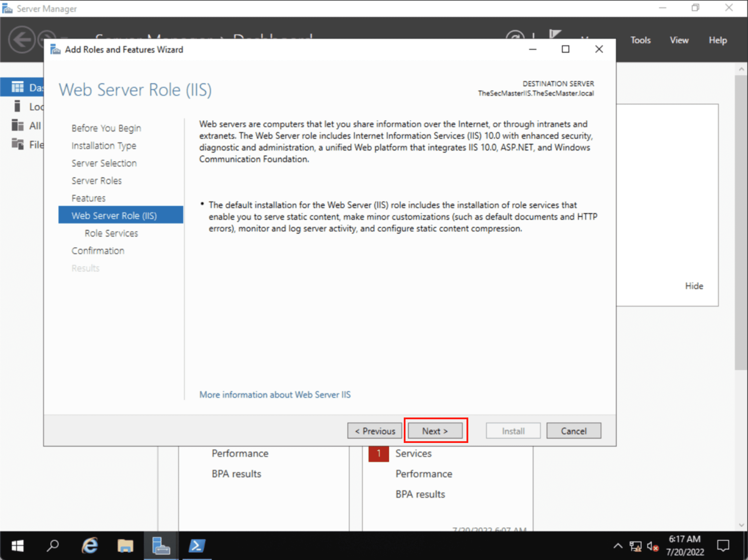Open Performance in the right role tile

point(424,474)
